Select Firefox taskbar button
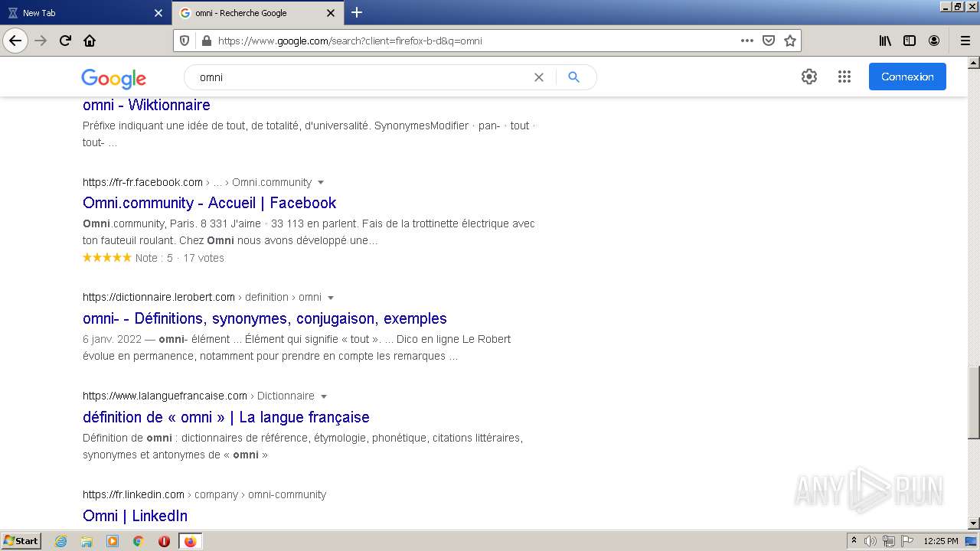This screenshot has height=551, width=980. pyautogui.click(x=190, y=541)
